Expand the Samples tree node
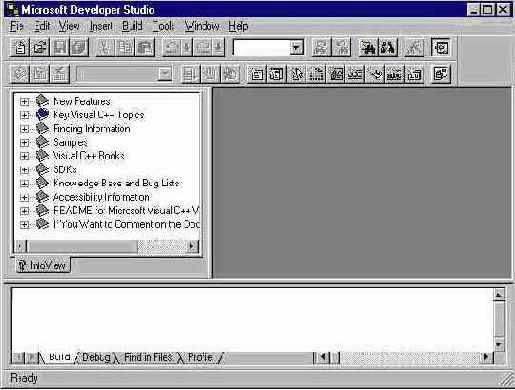Screen dimensions: 515x390 click(24, 143)
